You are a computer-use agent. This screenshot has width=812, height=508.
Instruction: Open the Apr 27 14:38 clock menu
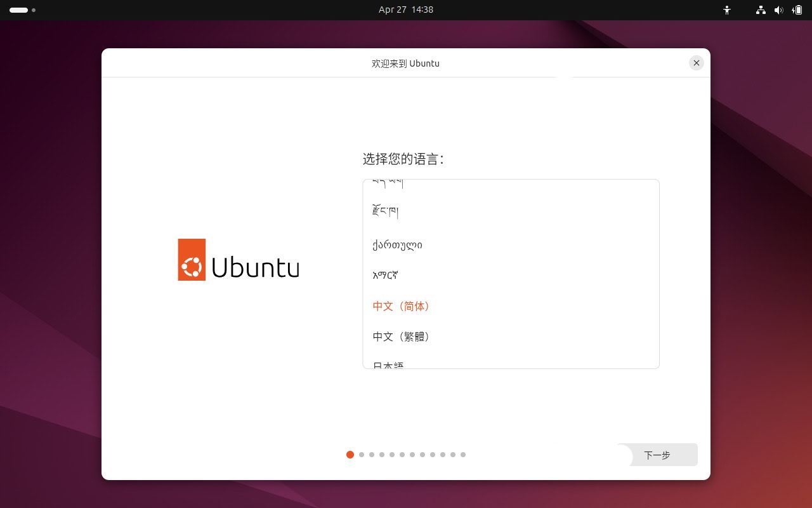pos(406,10)
